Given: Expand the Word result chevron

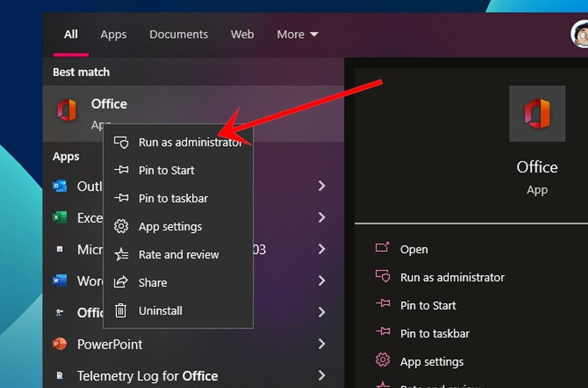Looking at the screenshot, I should pyautogui.click(x=321, y=280).
